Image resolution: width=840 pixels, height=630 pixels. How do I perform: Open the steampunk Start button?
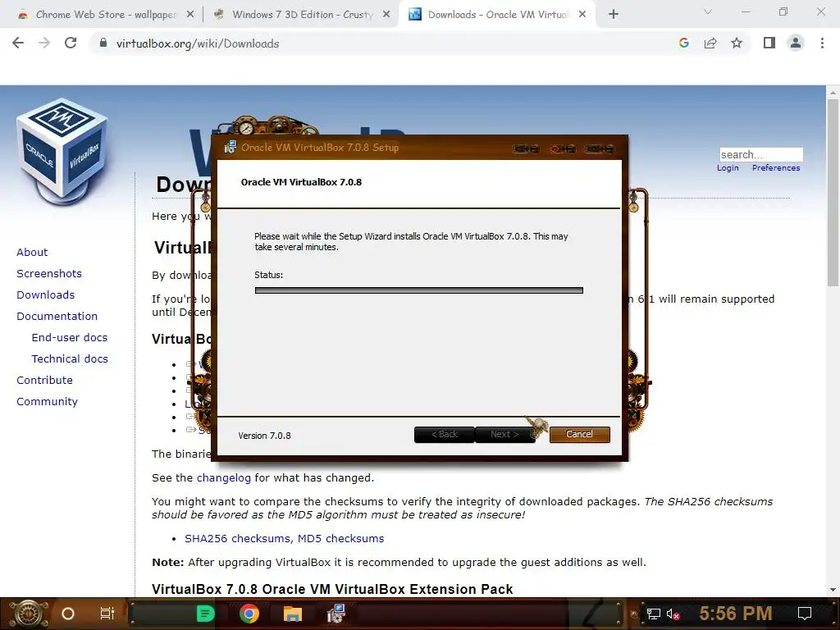27,614
